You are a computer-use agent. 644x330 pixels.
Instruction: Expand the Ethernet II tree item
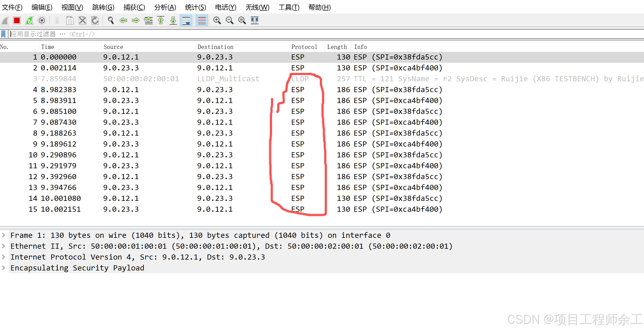(4, 246)
